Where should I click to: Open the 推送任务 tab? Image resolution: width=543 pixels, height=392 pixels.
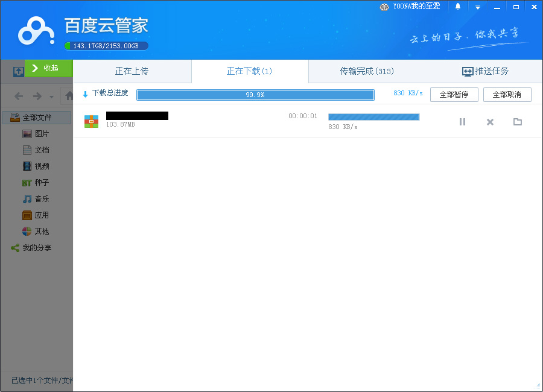point(486,71)
